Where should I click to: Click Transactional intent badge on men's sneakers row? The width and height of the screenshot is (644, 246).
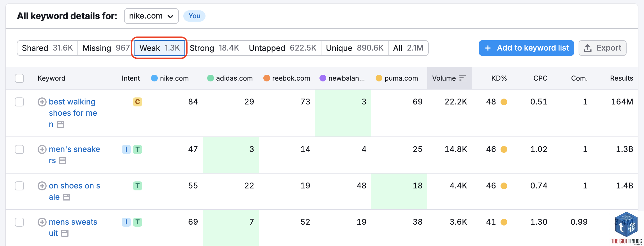click(x=138, y=149)
